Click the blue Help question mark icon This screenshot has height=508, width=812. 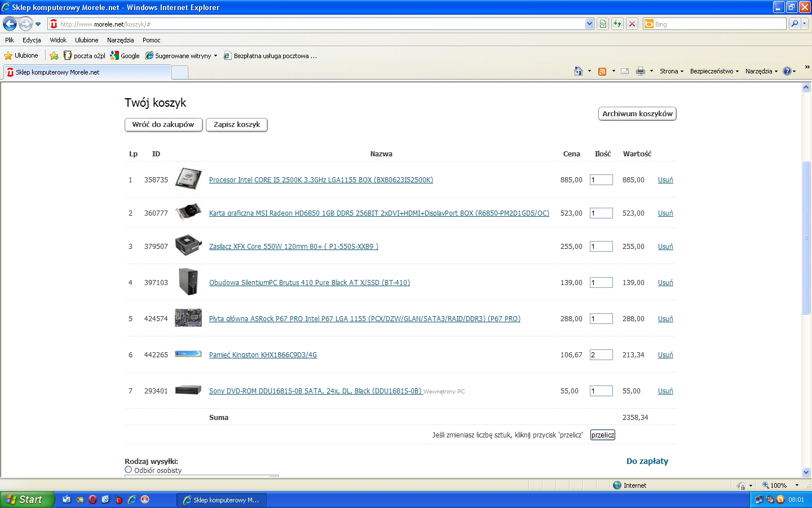pyautogui.click(x=787, y=71)
